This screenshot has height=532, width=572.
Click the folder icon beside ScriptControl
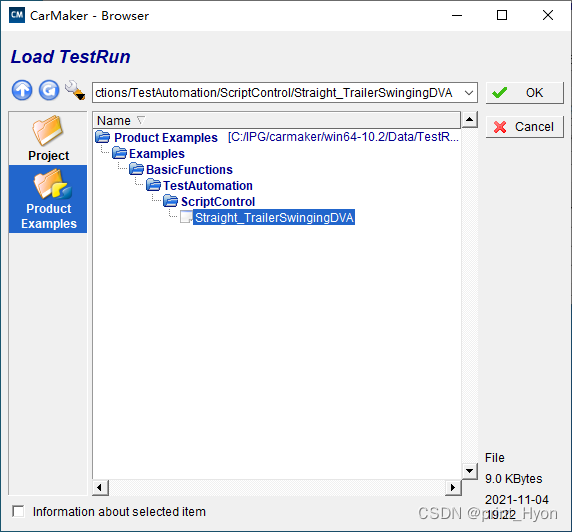[x=170, y=201]
